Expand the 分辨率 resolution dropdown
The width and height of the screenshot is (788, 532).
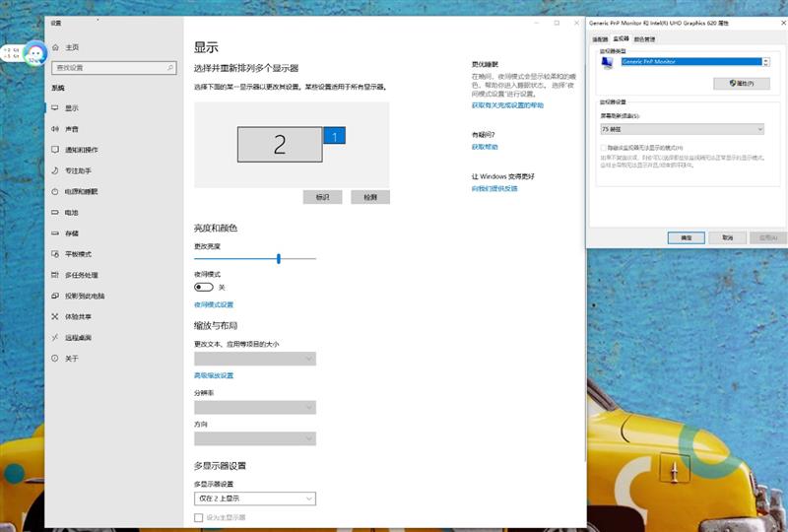pos(254,407)
